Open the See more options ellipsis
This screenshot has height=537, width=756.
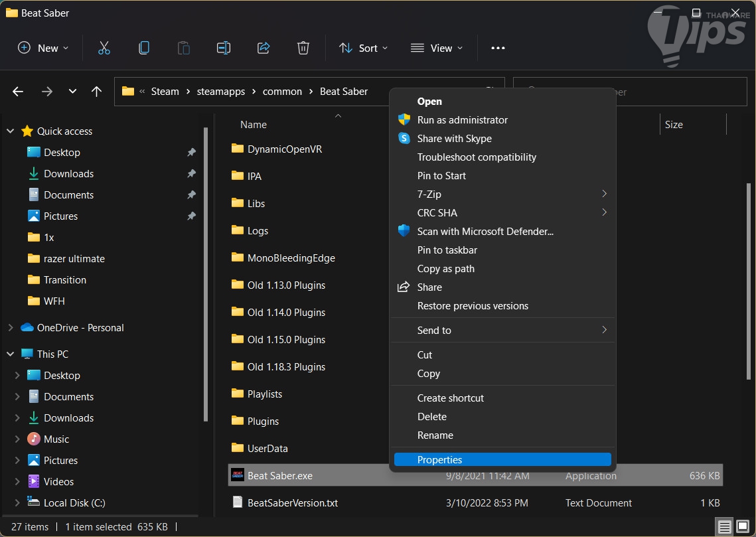tap(498, 48)
